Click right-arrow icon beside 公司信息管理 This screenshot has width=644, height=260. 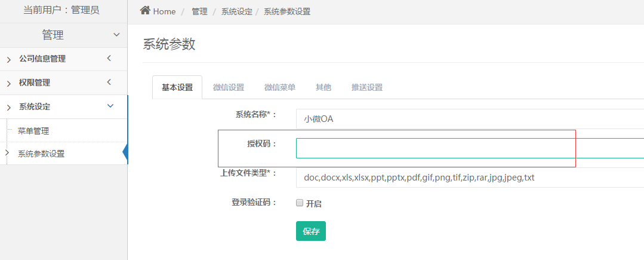pyautogui.click(x=9, y=60)
